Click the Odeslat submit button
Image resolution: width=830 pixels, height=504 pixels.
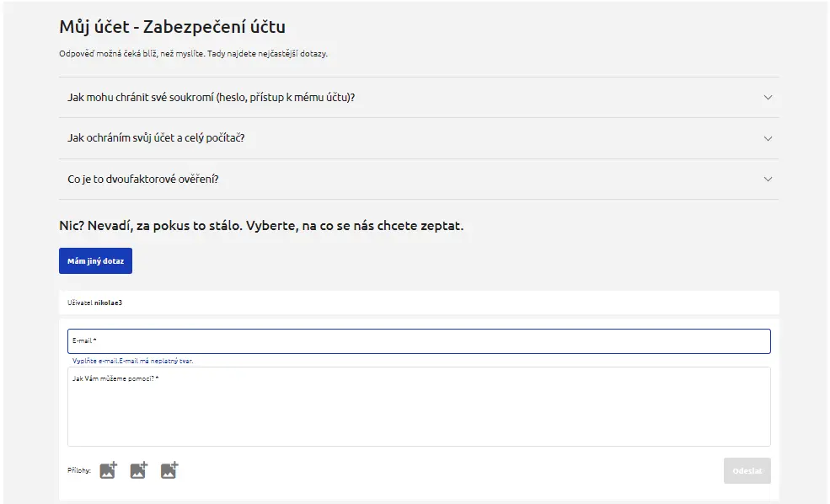(747, 470)
